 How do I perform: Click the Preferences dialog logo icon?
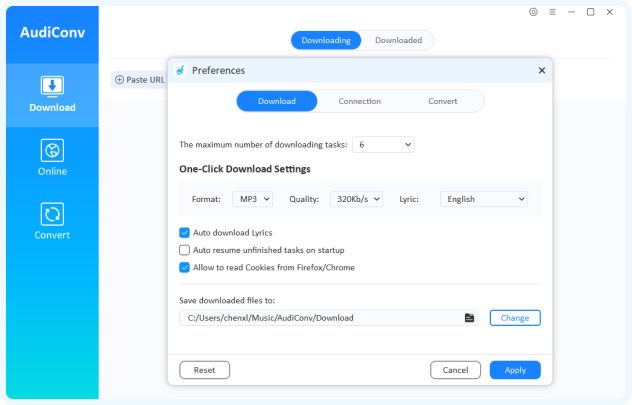pos(180,71)
